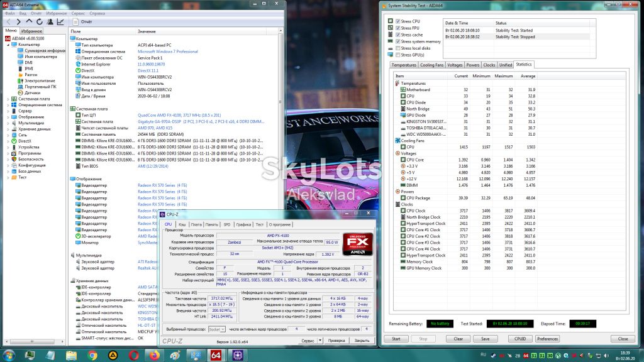
Task: Expand Отображение tree node
Action: (8, 117)
